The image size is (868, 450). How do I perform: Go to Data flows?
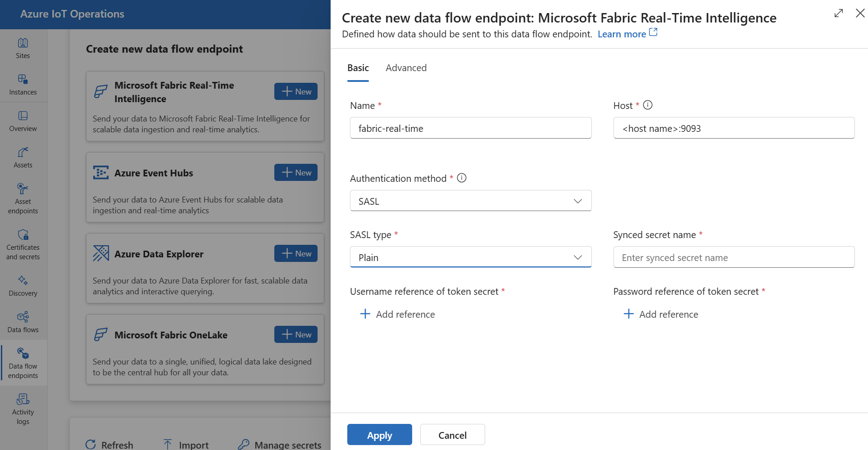pyautogui.click(x=23, y=322)
